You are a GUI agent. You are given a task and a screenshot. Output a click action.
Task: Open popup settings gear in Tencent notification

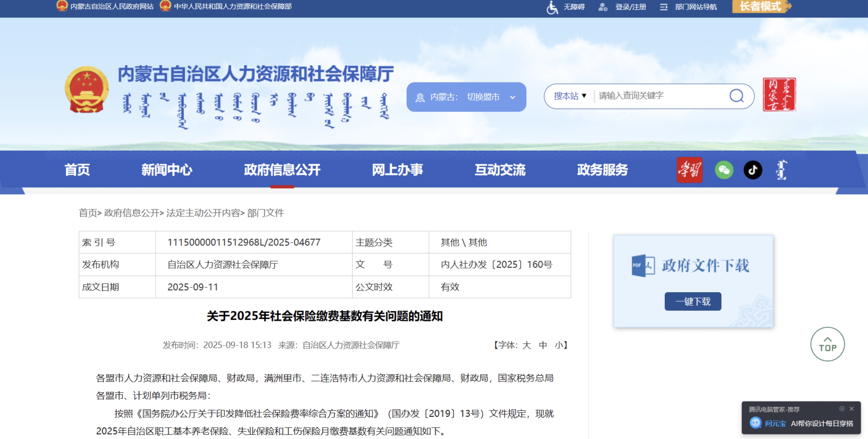point(842,409)
